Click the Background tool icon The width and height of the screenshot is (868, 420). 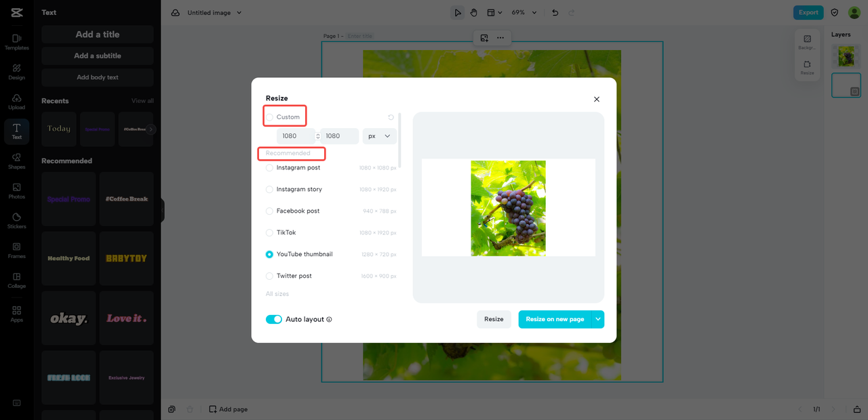(x=807, y=43)
